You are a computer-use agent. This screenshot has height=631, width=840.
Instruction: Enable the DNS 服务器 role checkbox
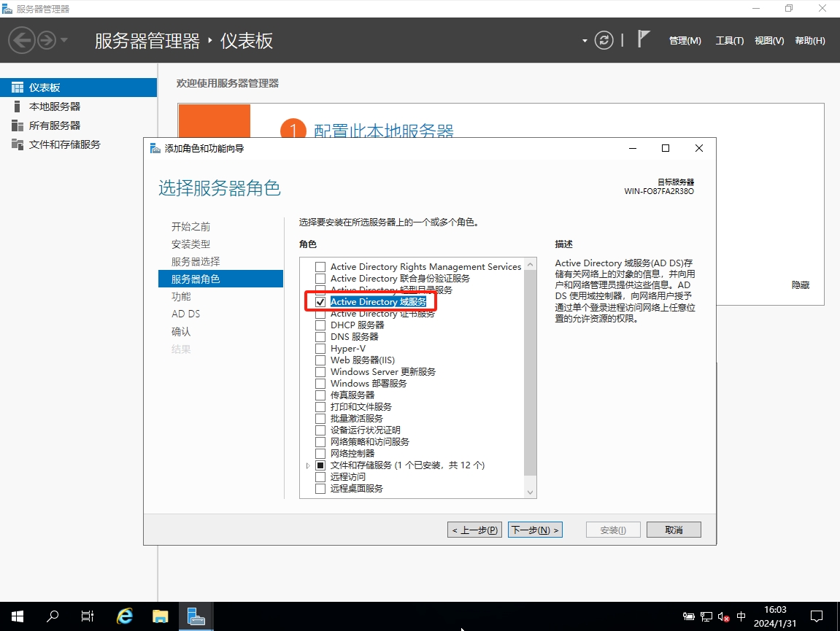coord(320,337)
